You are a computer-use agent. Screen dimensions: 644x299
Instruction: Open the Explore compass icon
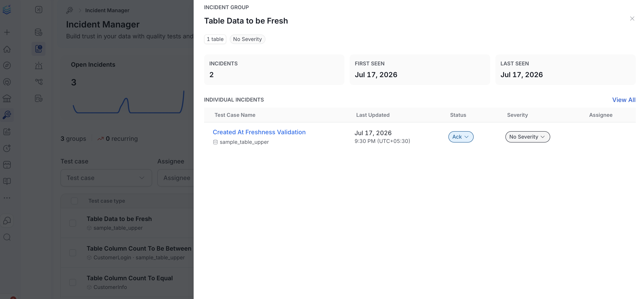tap(7, 65)
